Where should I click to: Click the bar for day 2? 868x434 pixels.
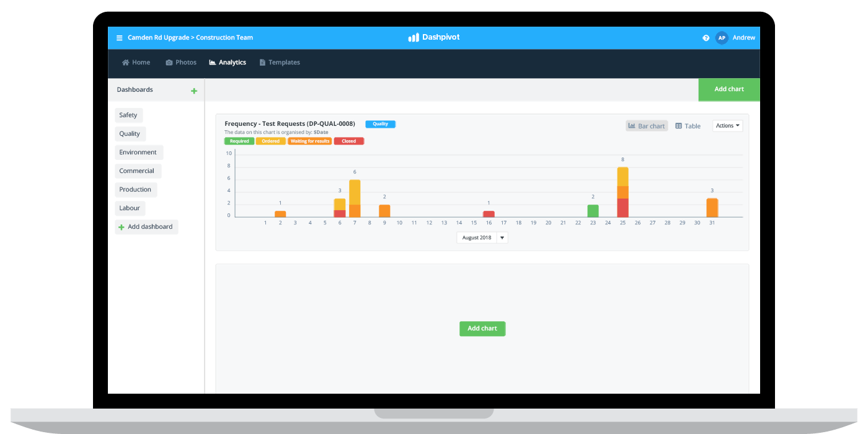click(280, 214)
